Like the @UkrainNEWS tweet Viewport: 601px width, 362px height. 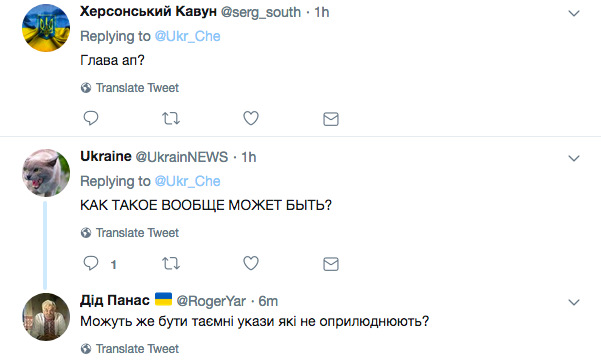pos(251,263)
